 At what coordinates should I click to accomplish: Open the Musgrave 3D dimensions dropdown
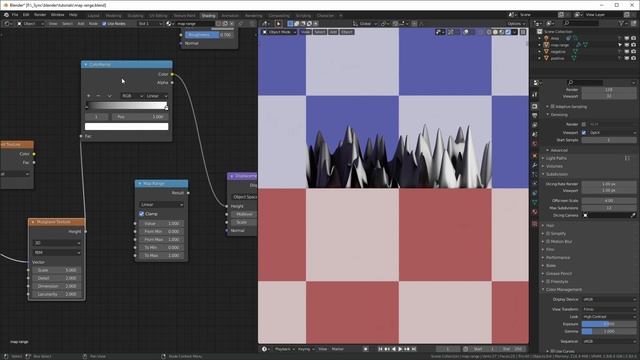point(57,243)
